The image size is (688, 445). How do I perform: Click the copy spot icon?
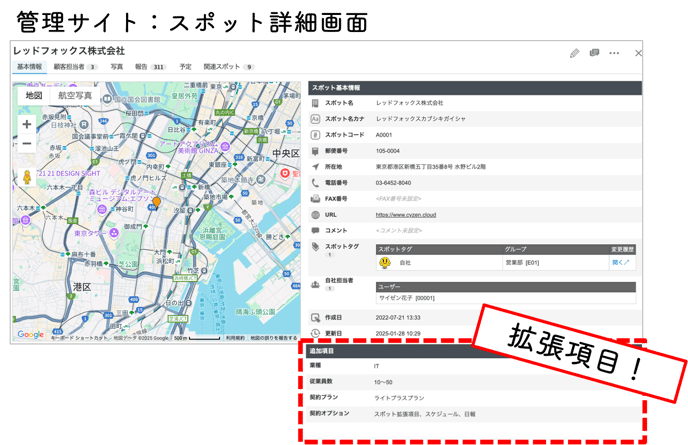click(x=594, y=53)
